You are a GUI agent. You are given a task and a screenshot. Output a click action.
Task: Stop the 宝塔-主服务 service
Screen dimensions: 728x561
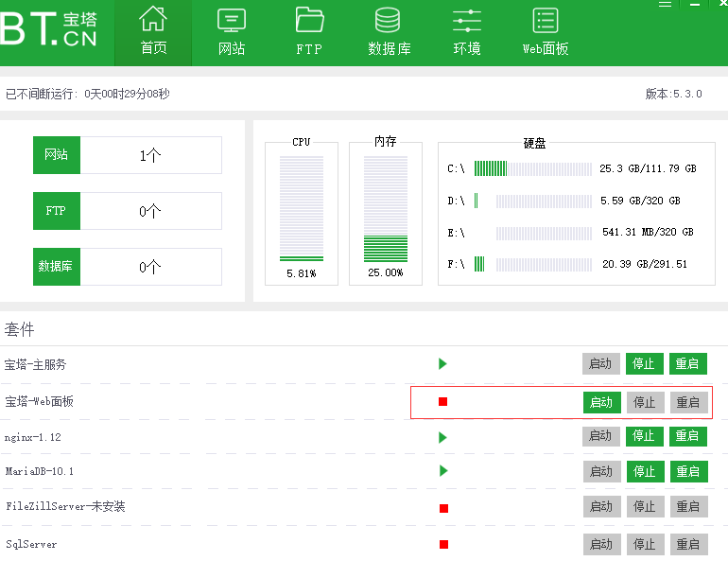[x=644, y=363]
